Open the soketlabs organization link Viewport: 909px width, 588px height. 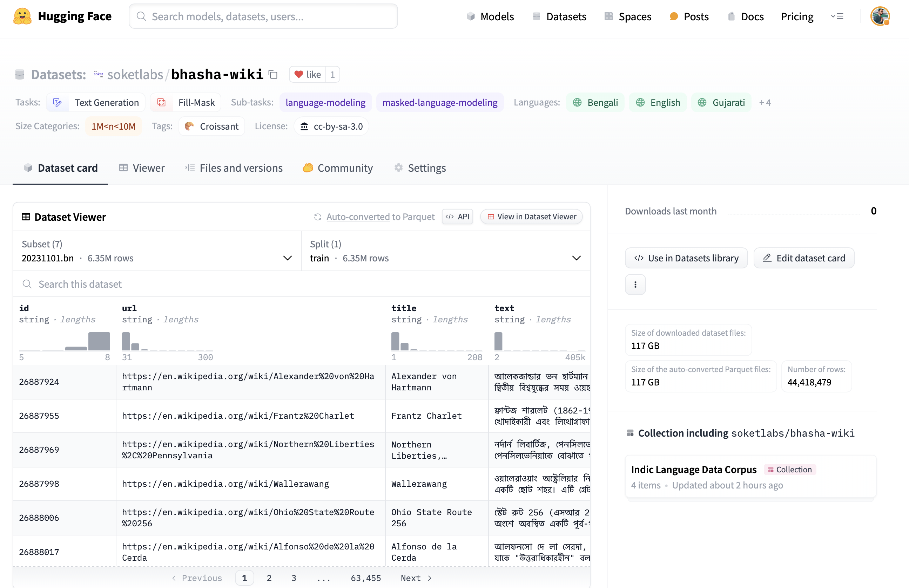135,74
